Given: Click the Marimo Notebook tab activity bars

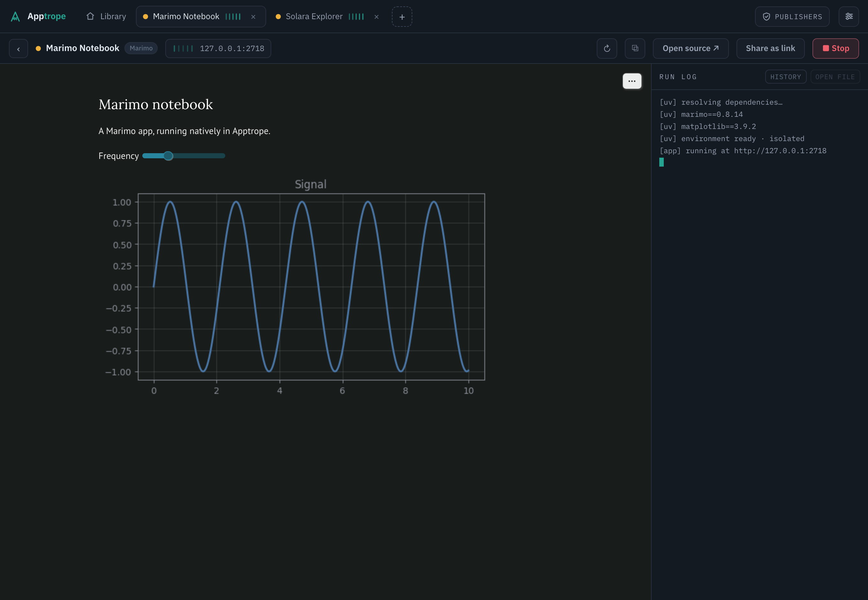Looking at the screenshot, I should coord(233,17).
